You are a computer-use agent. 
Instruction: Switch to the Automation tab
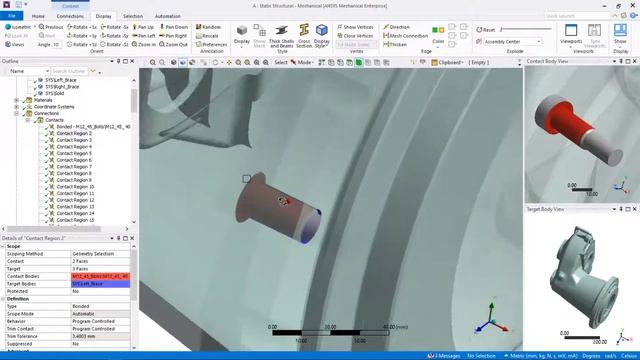(x=167, y=16)
